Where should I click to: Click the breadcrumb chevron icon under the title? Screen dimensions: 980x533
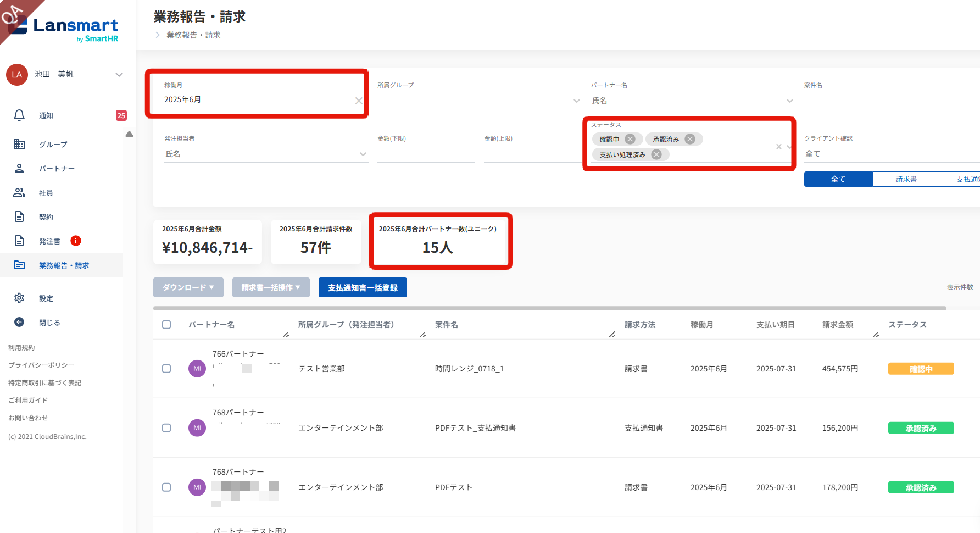158,35
